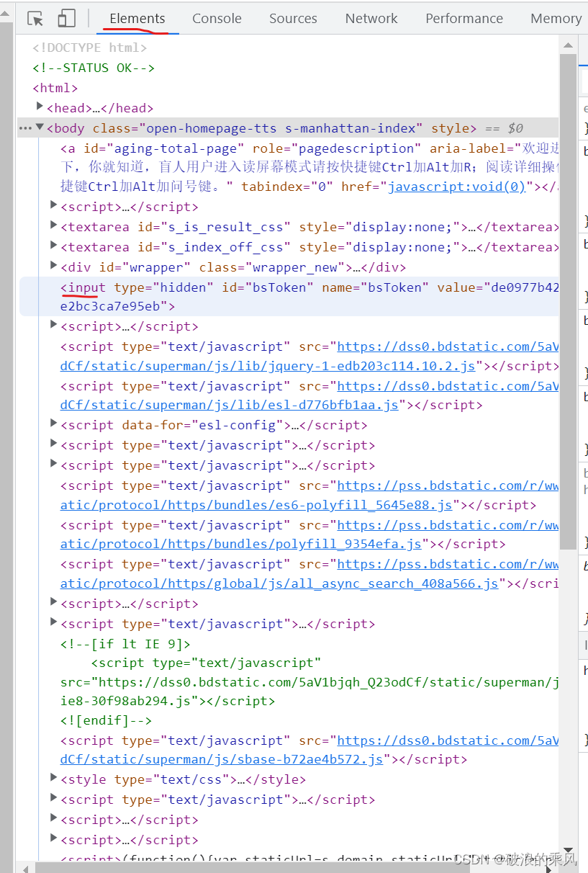The height and width of the screenshot is (873, 588).
Task: Open the Memory tab
Action: pyautogui.click(x=556, y=19)
